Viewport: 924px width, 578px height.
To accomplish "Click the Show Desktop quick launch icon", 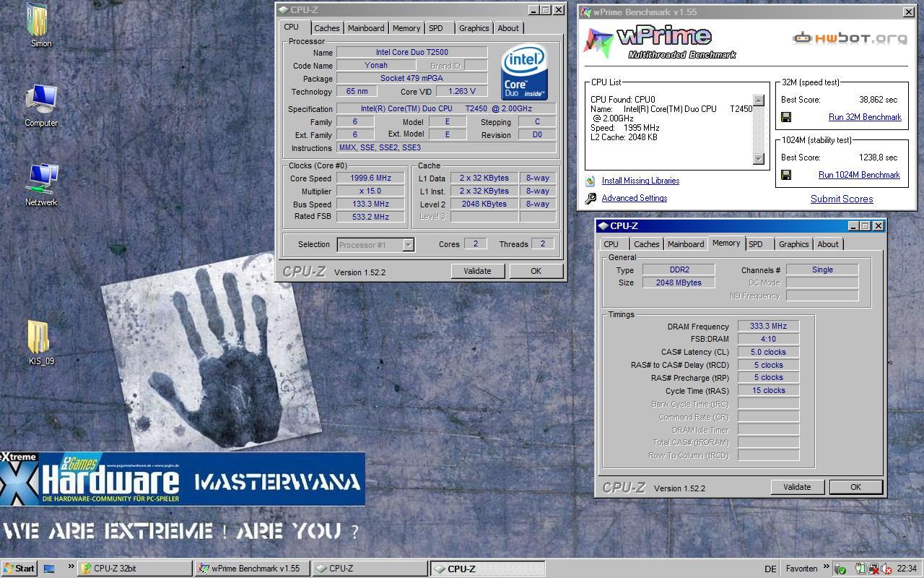I will click(x=49, y=569).
